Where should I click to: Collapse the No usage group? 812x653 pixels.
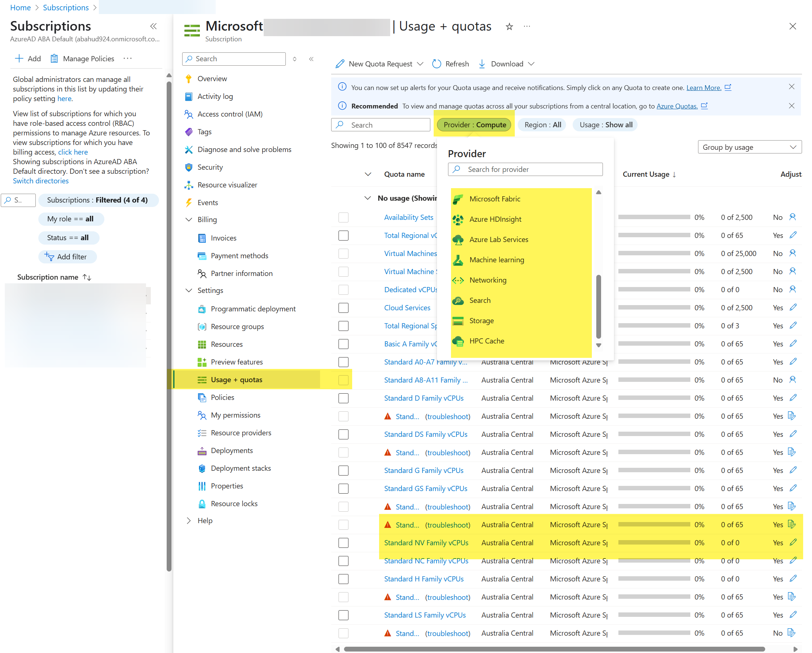(368, 198)
